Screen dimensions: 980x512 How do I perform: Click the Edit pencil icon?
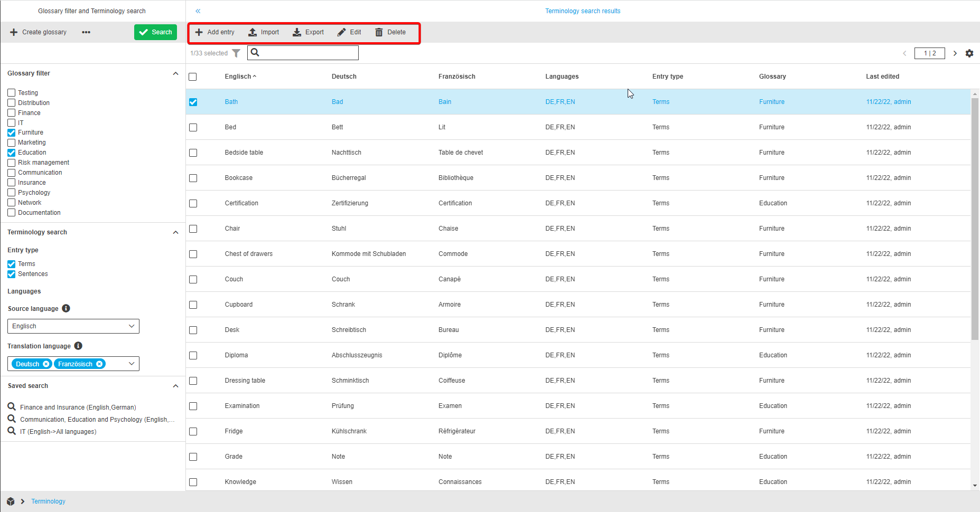(x=342, y=32)
